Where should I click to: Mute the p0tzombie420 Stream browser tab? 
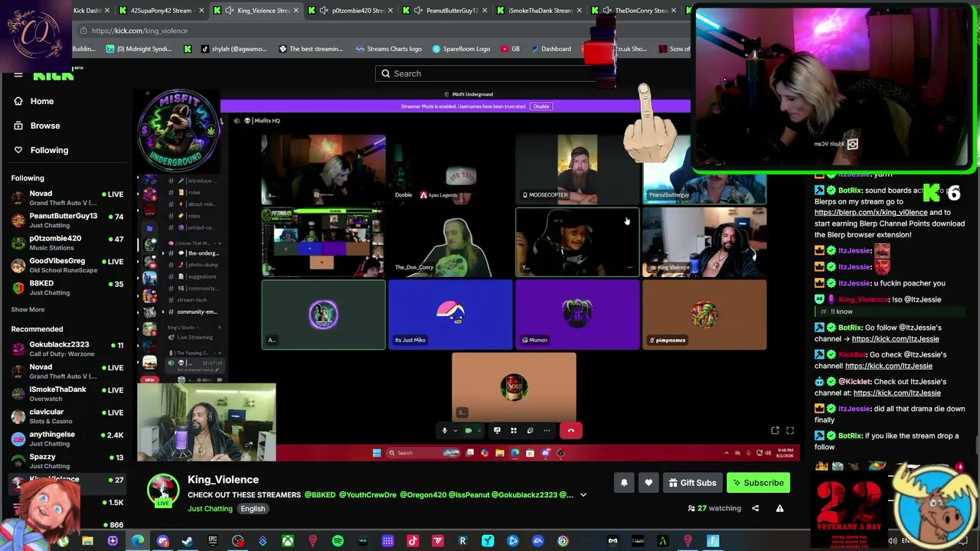[324, 11]
